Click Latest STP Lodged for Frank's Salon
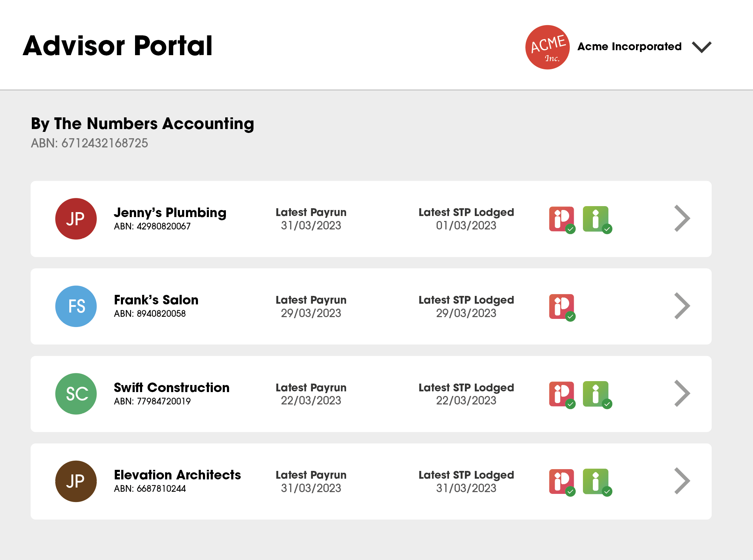 tap(466, 300)
